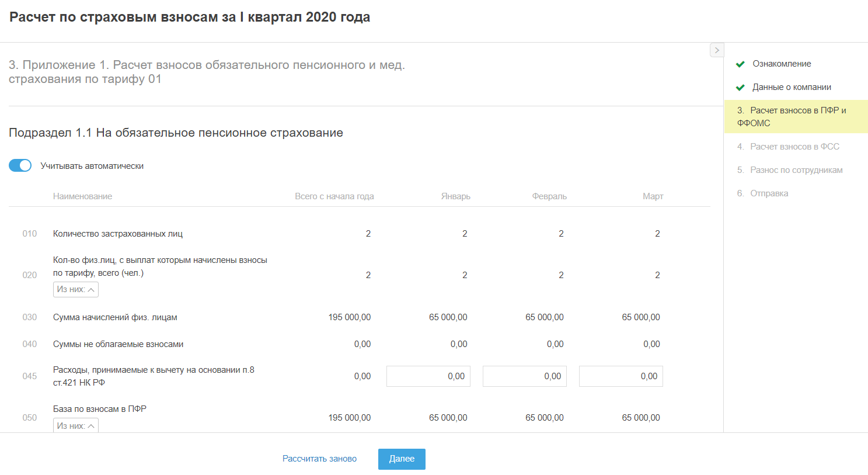
Task: Click the green checkmark beside Ознакомление
Action: tap(740, 64)
